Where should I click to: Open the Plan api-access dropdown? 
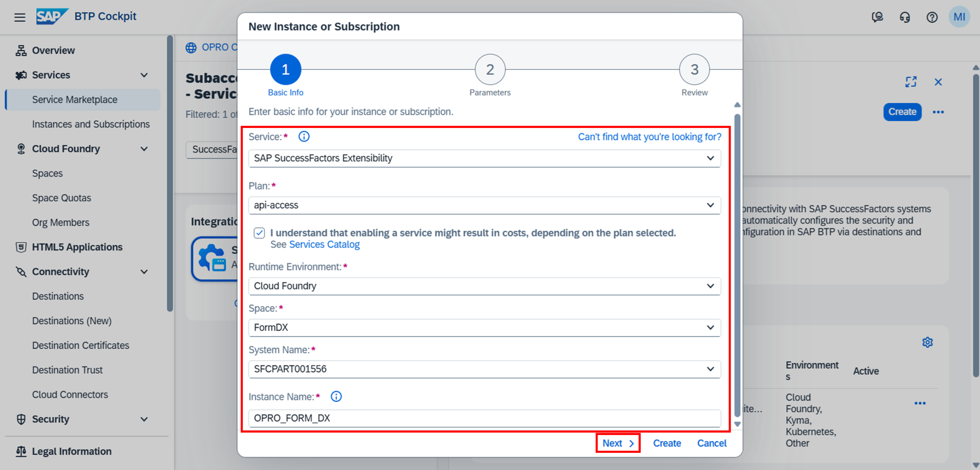pos(710,205)
